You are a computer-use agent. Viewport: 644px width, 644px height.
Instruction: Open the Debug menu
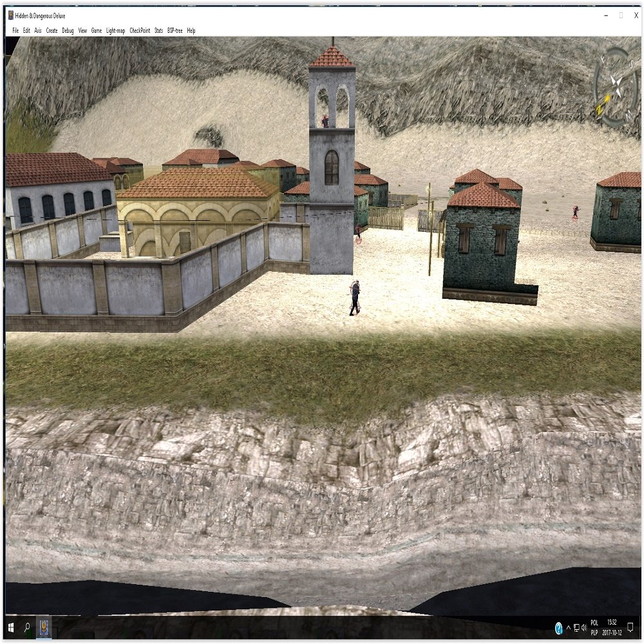click(x=68, y=30)
